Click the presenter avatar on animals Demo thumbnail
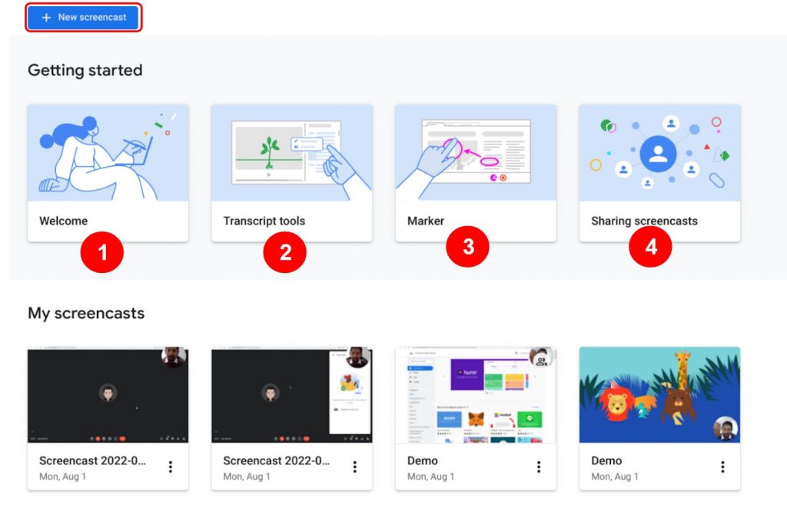Screen dimensions: 787x532 pos(726,428)
